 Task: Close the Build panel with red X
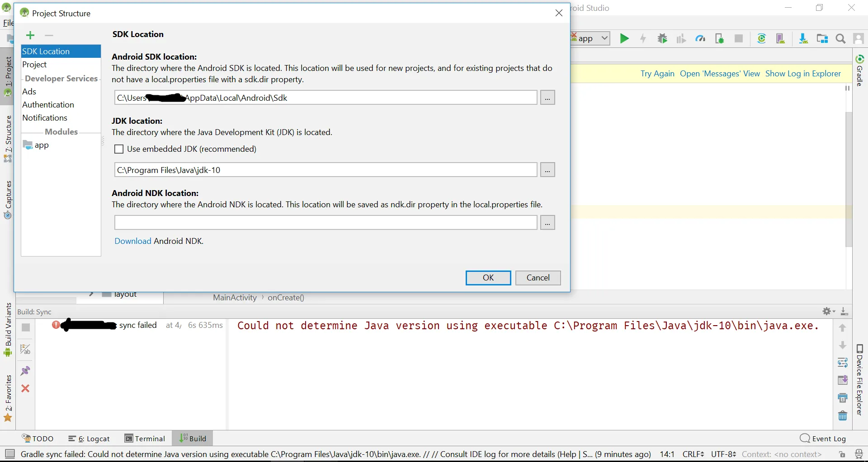25,388
